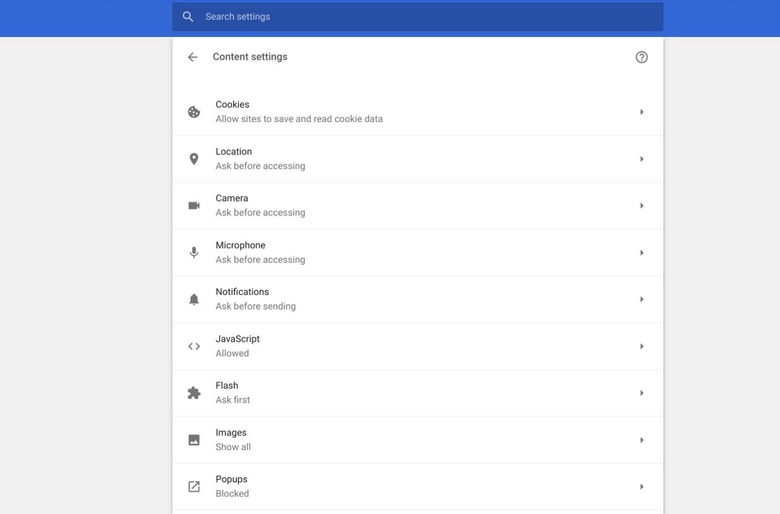Select the Microphone icon
The width and height of the screenshot is (780, 514).
tap(194, 253)
